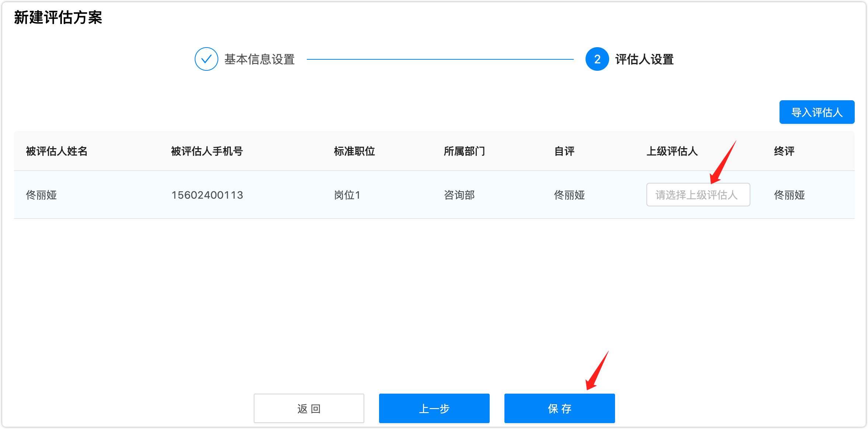Click 佟丽娅 in the 自评 column
868x429 pixels.
[569, 195]
